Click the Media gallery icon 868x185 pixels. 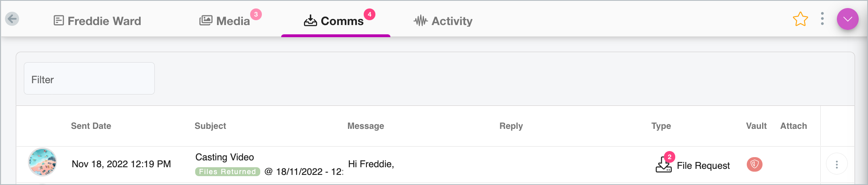[x=206, y=20]
